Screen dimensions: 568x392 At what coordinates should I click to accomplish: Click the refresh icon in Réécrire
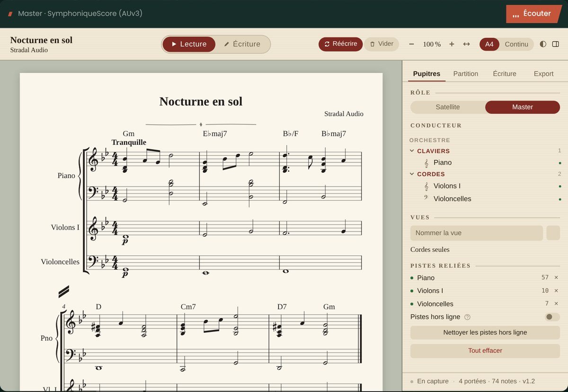pyautogui.click(x=327, y=44)
